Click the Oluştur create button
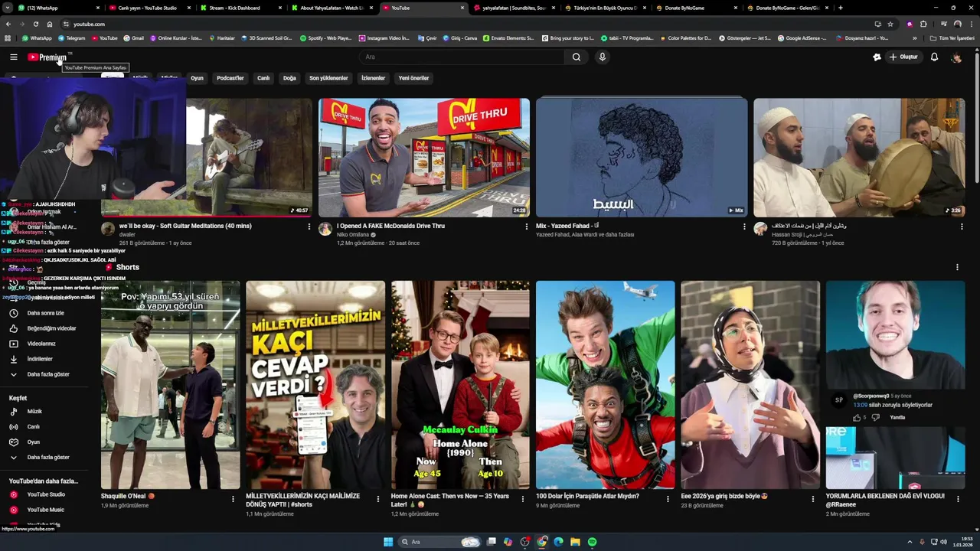 coord(903,57)
